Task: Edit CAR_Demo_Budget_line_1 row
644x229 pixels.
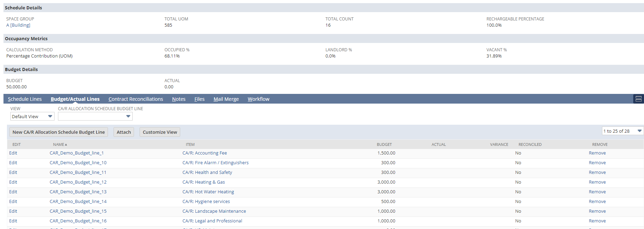Action: tap(13, 153)
